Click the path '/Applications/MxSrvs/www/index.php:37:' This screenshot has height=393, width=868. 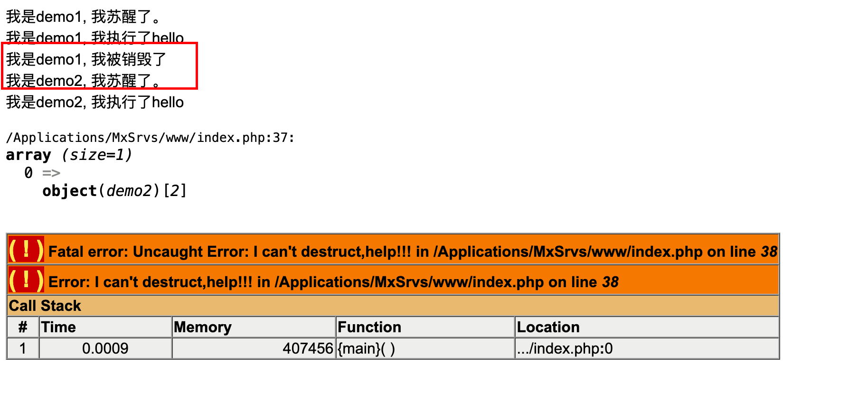coord(150,138)
